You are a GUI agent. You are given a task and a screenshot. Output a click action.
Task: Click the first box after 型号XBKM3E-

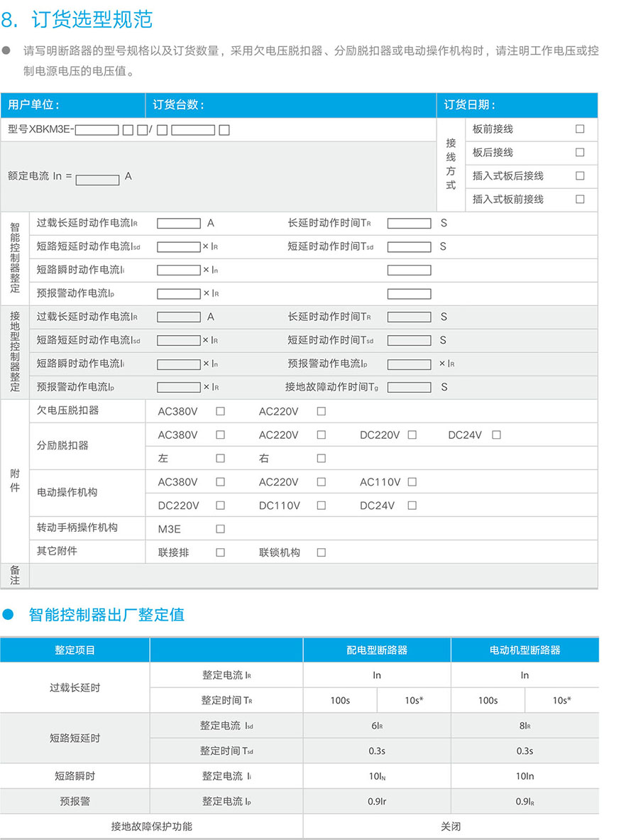97,130
